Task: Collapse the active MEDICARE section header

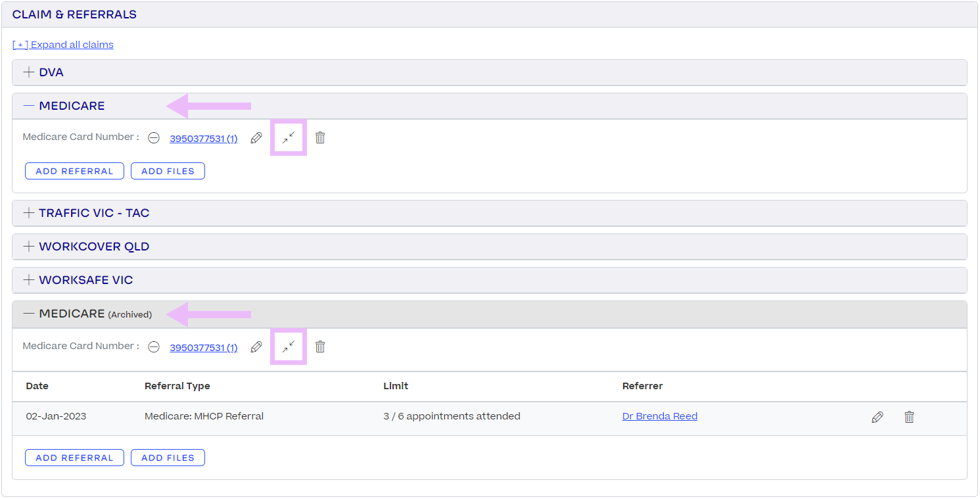Action: (x=28, y=105)
